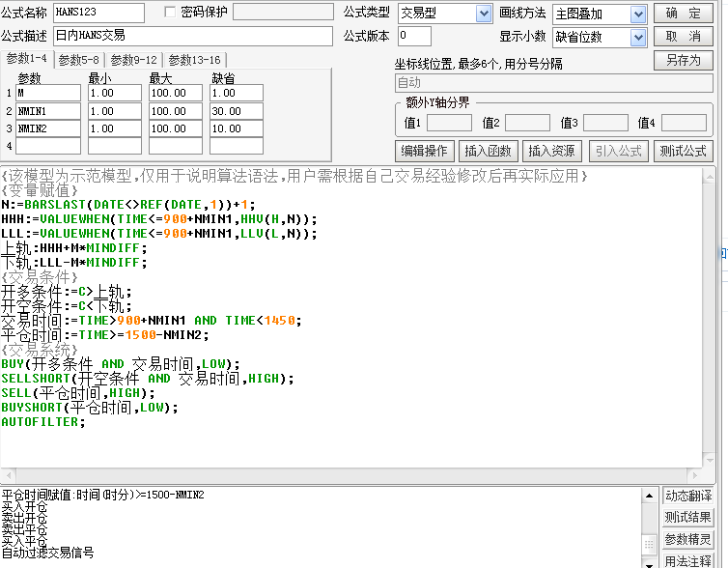Click the 确定 button
The width and height of the screenshot is (728, 568).
684,14
